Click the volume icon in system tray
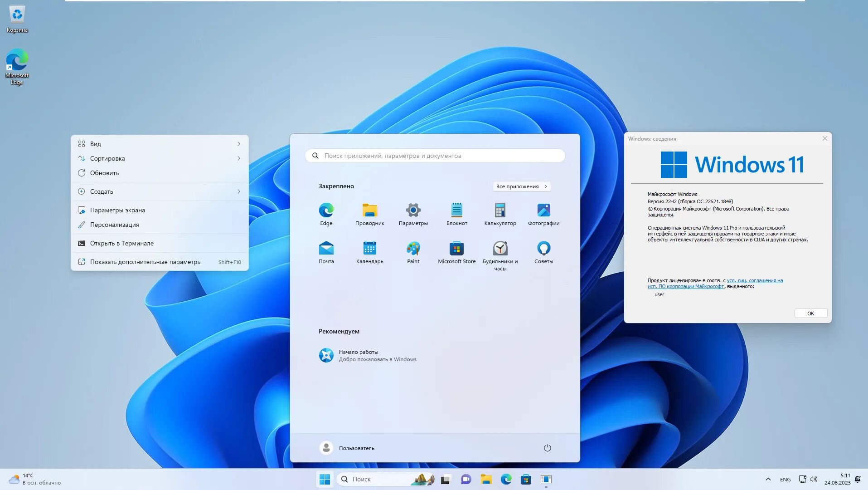Screen dimensions: 868x490 [x=814, y=479]
